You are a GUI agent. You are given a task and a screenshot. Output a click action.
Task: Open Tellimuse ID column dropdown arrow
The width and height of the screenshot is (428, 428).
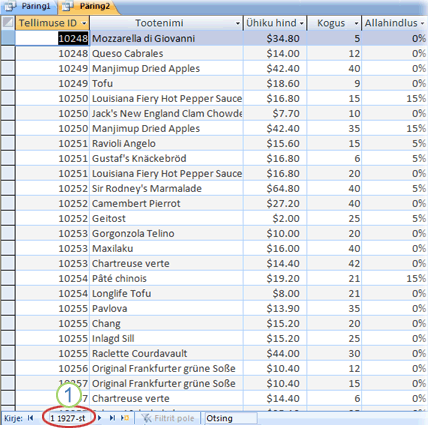84,23
